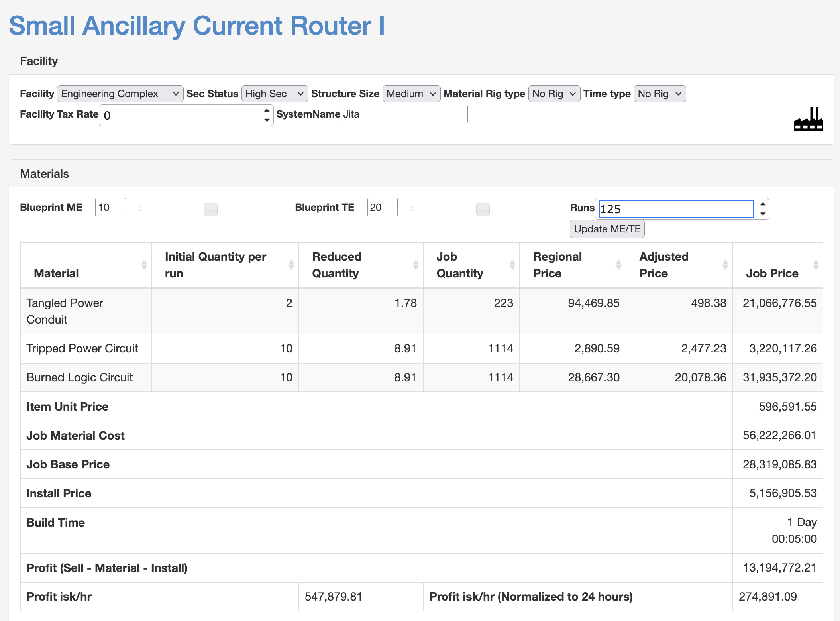This screenshot has height=621, width=840.
Task: Increase Runs with the up stepper
Action: coord(763,204)
